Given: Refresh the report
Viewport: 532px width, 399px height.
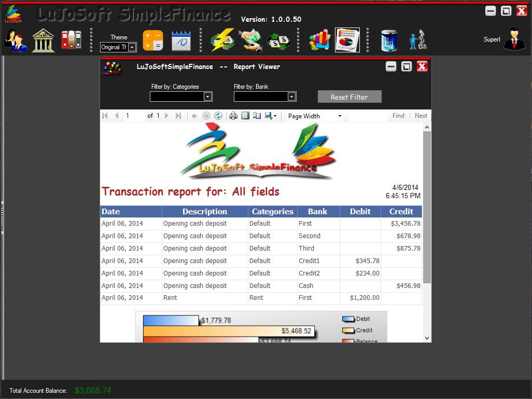Looking at the screenshot, I should (218, 116).
